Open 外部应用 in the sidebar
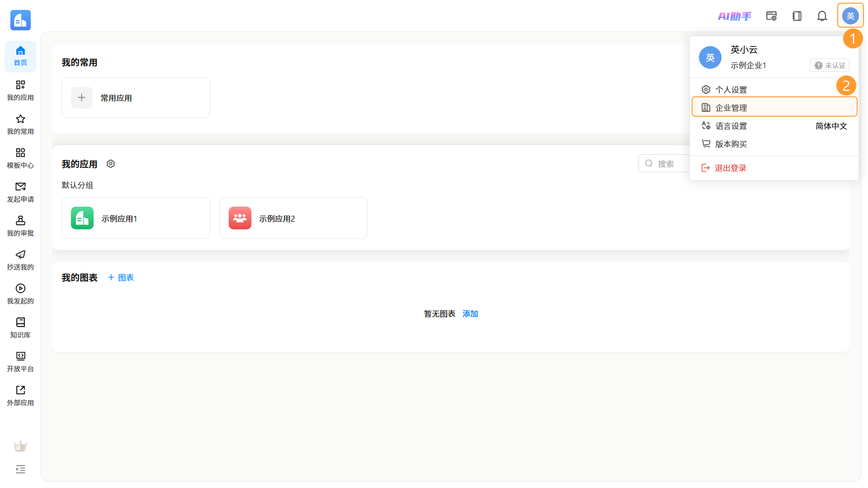Screen dimensions: 868x488 click(20, 396)
